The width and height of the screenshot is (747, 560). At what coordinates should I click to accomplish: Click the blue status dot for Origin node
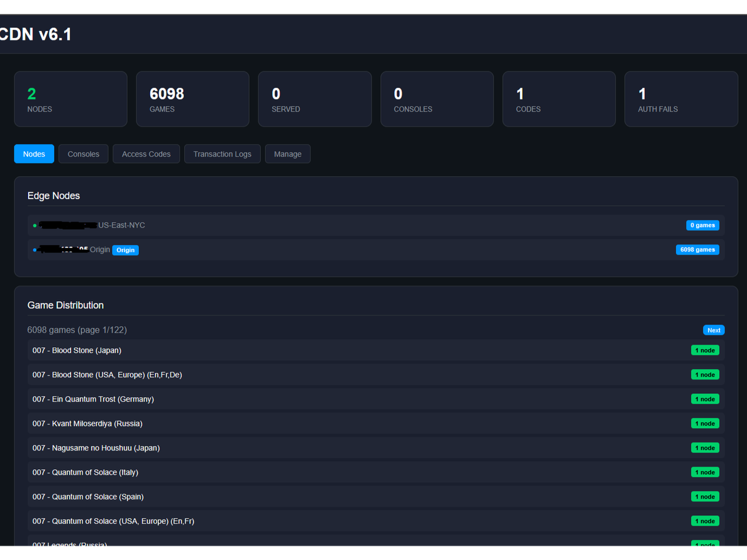pos(35,250)
